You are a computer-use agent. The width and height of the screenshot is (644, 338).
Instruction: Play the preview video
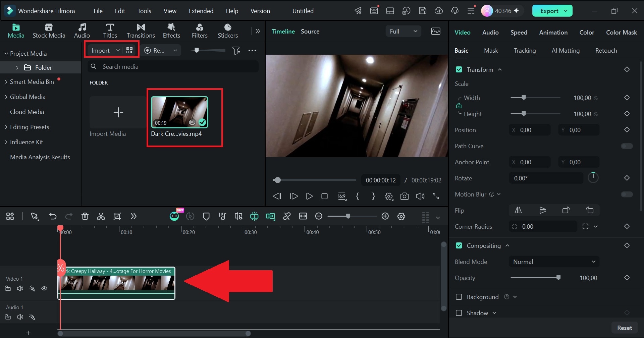click(x=309, y=196)
